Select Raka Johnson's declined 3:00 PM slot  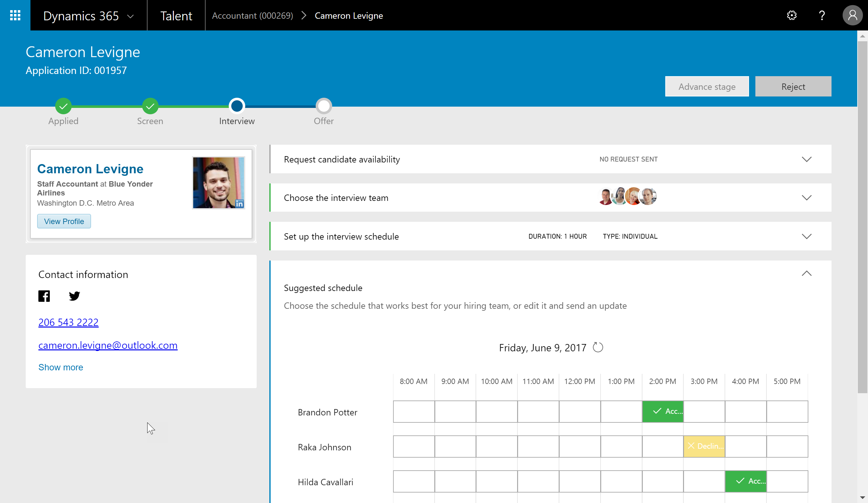(x=704, y=446)
